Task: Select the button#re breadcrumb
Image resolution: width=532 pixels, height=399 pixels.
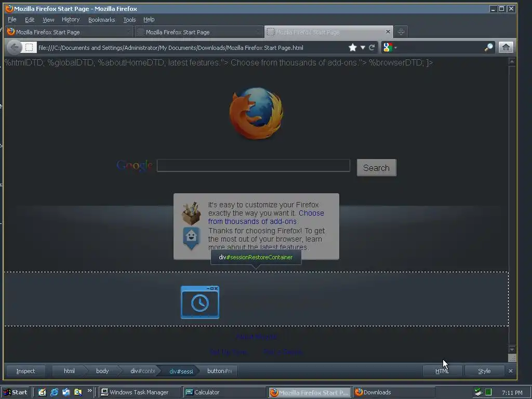Action: tap(220, 371)
